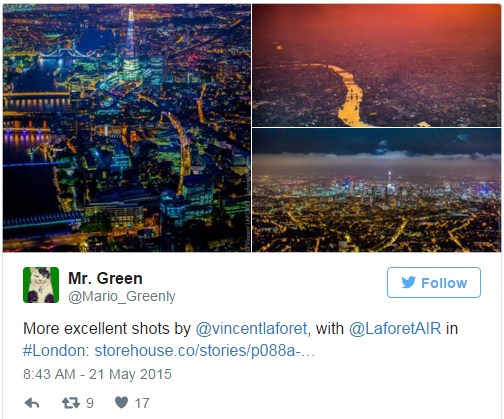This screenshot has height=419, width=504.
Task: Click the reply arrow icon
Action: (x=32, y=403)
